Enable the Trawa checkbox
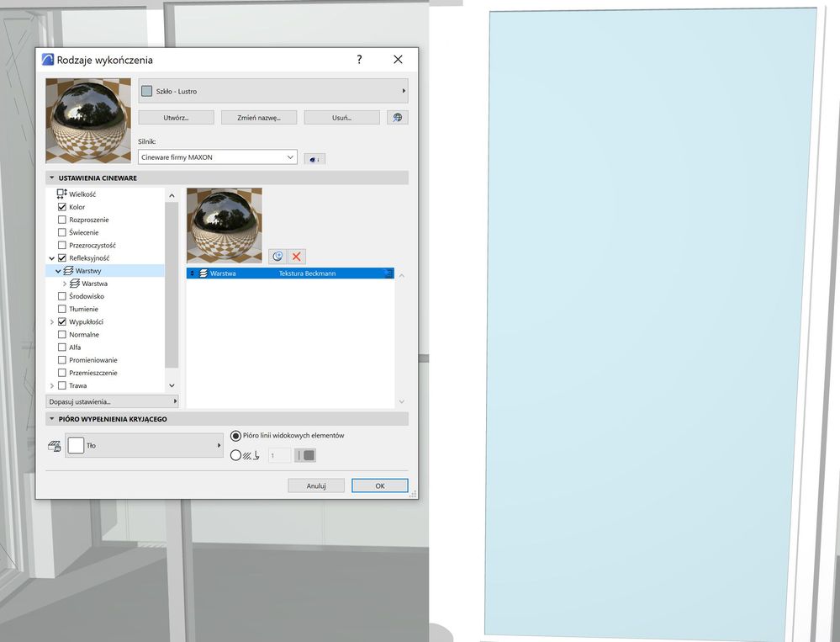This screenshot has width=840, height=642. tap(62, 386)
